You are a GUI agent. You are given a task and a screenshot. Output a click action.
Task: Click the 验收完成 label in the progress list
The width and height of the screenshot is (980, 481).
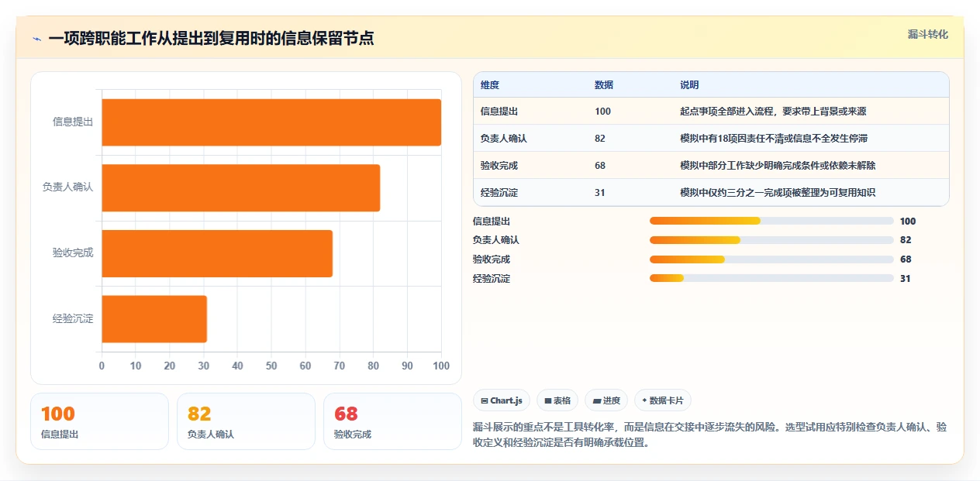(492, 259)
